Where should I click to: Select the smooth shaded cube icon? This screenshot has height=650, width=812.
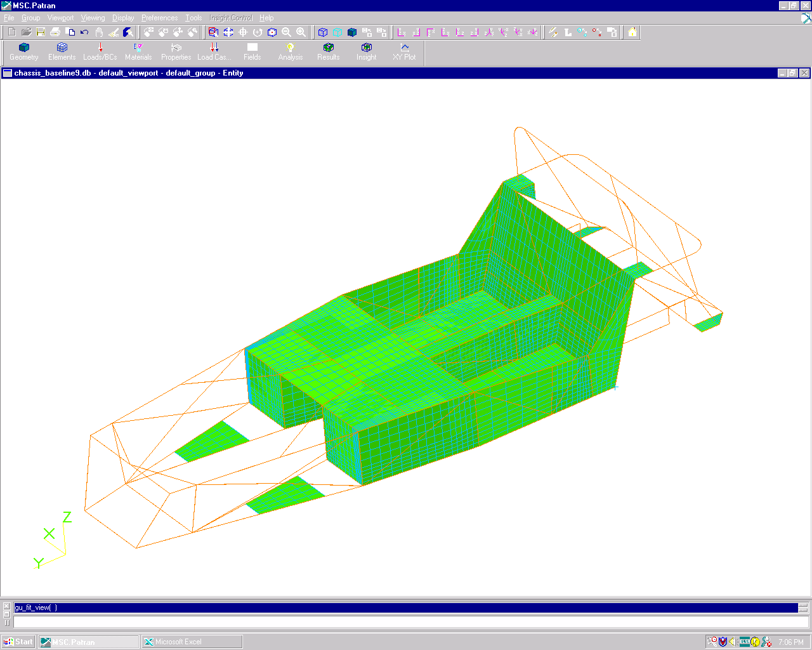point(352,32)
